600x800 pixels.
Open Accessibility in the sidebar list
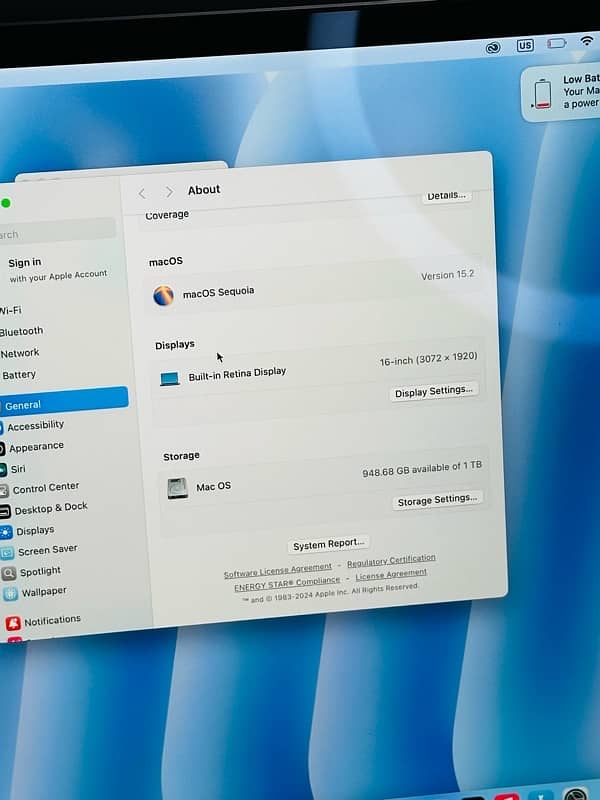(x=35, y=425)
